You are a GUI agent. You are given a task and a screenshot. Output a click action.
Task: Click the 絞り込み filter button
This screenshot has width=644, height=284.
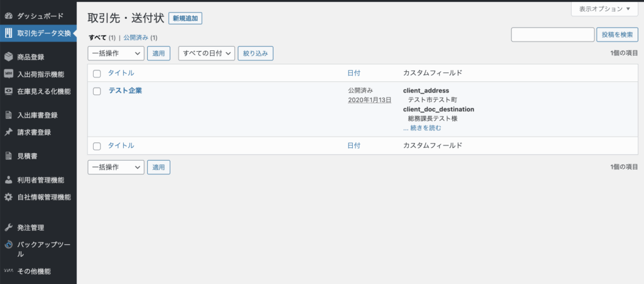point(255,54)
